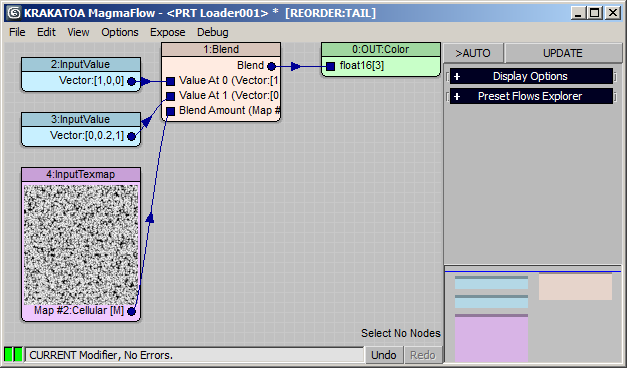Click the Map #2:Cellular output socket

131,311
